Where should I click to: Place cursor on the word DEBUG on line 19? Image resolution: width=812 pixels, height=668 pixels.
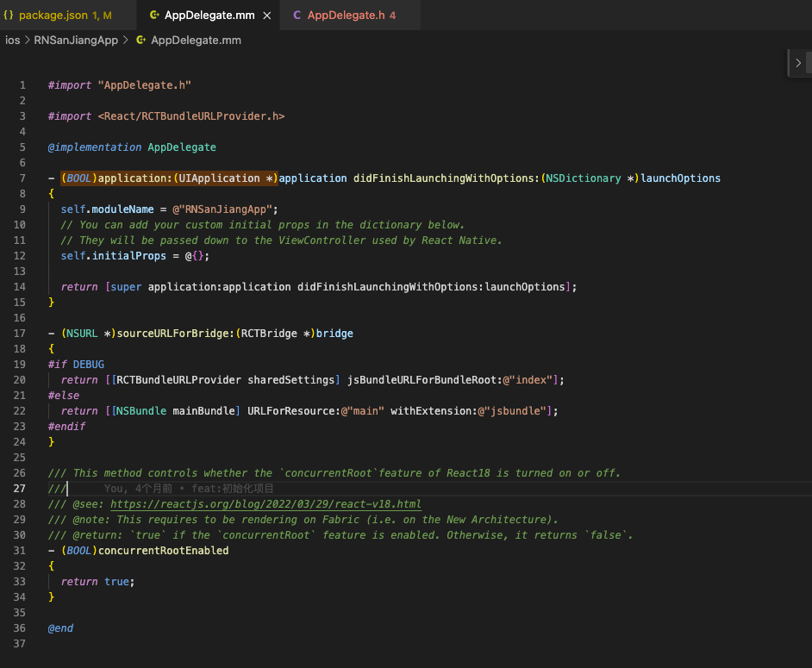[x=88, y=364]
